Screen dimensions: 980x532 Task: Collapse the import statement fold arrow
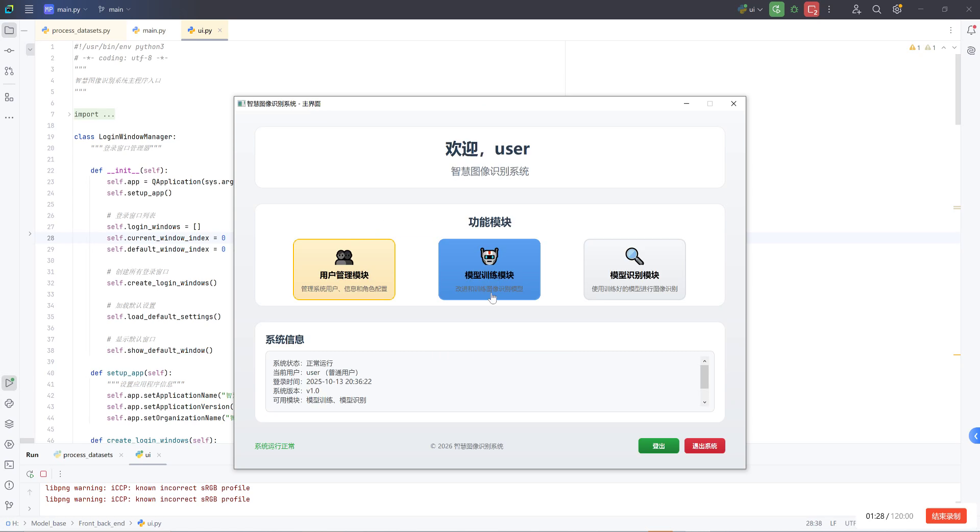click(68, 114)
